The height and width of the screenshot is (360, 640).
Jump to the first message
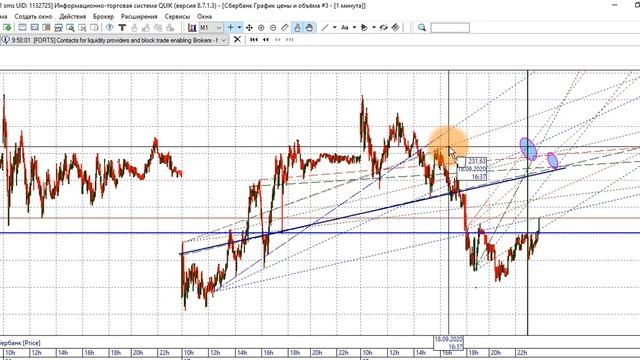coord(253,40)
